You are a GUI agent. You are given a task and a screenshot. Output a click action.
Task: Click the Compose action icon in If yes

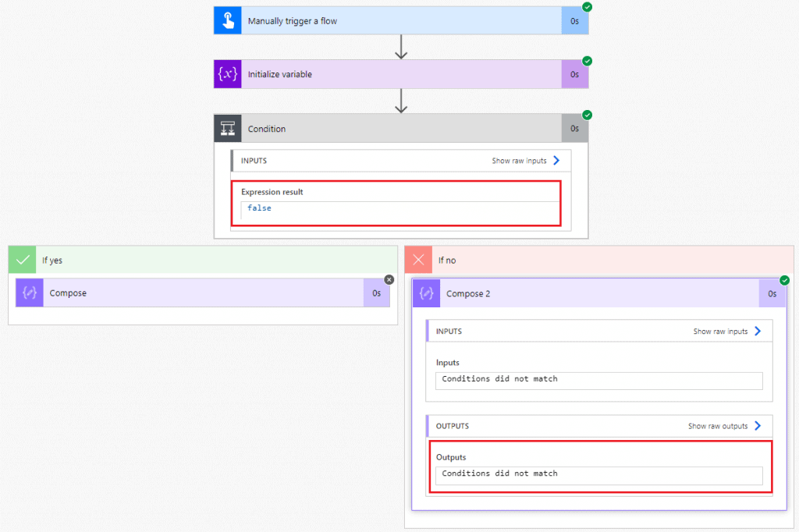coord(30,293)
